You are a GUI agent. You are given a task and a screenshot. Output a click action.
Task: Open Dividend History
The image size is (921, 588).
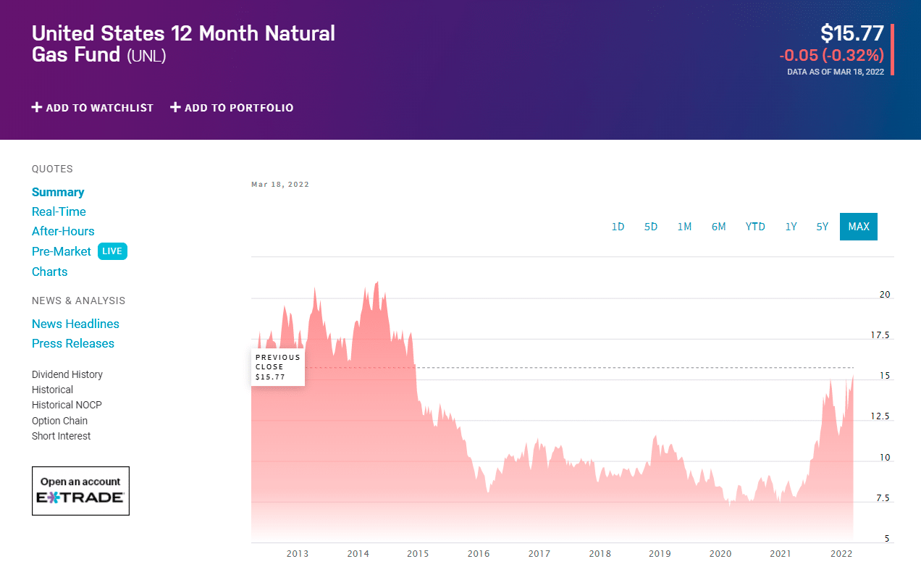(x=67, y=374)
